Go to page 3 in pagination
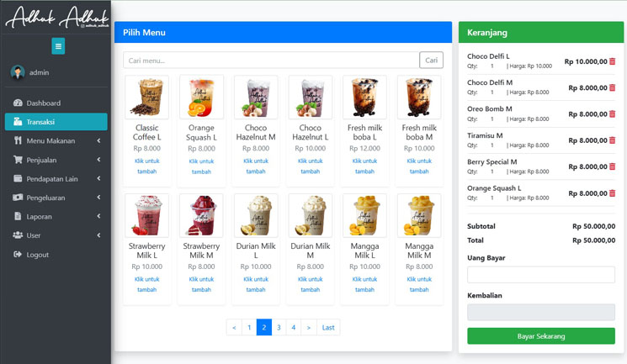 click(278, 327)
